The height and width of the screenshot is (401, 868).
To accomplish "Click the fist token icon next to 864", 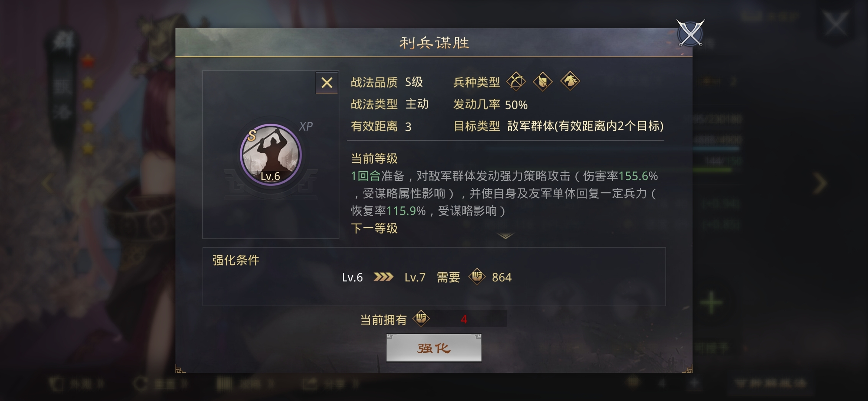I will click(477, 277).
